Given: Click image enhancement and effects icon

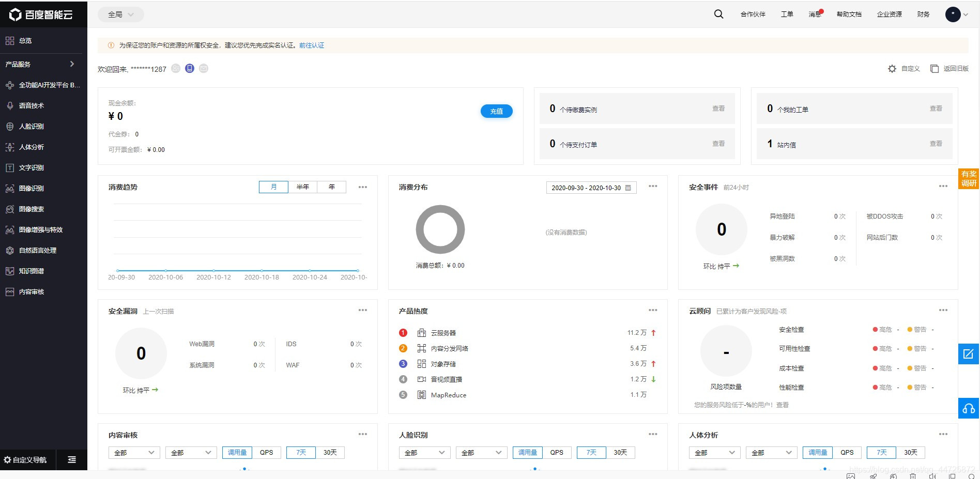Looking at the screenshot, I should click(10, 229).
